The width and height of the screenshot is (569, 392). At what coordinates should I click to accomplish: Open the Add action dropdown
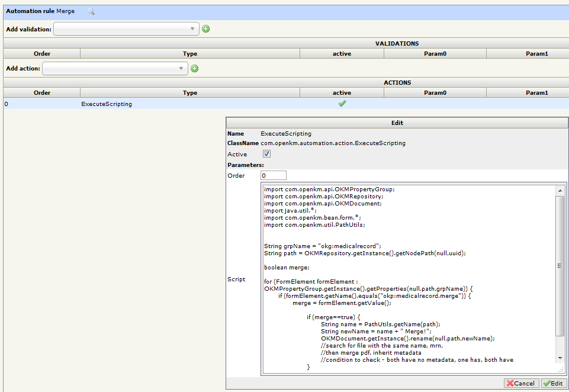click(x=115, y=69)
